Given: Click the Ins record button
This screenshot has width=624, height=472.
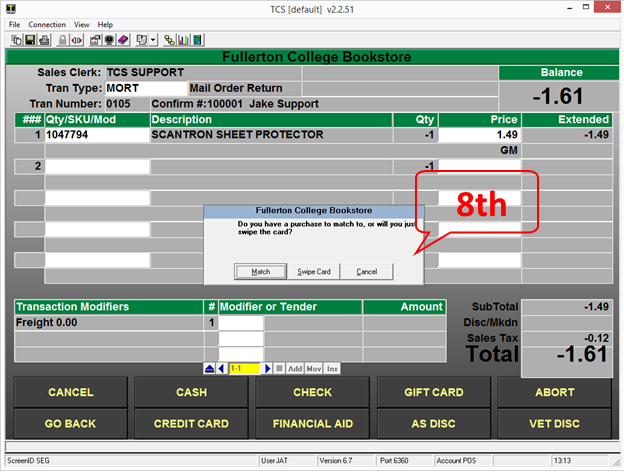Looking at the screenshot, I should (332, 369).
